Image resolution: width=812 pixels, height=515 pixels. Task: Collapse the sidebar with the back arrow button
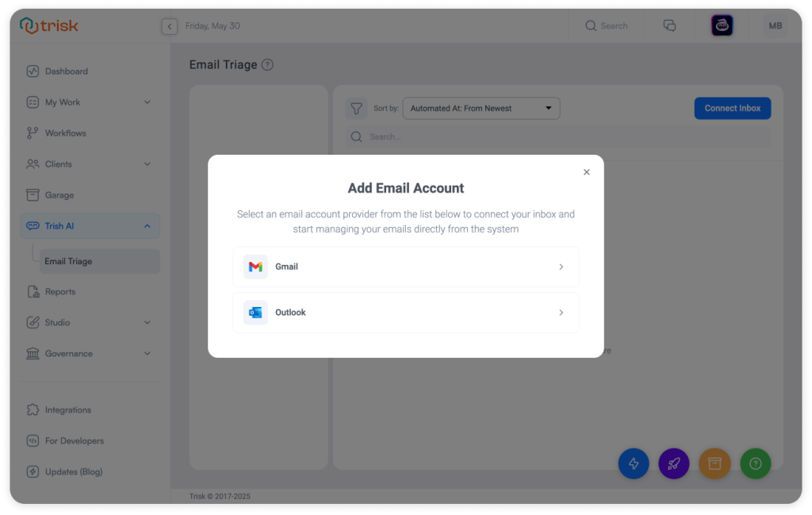pos(170,26)
